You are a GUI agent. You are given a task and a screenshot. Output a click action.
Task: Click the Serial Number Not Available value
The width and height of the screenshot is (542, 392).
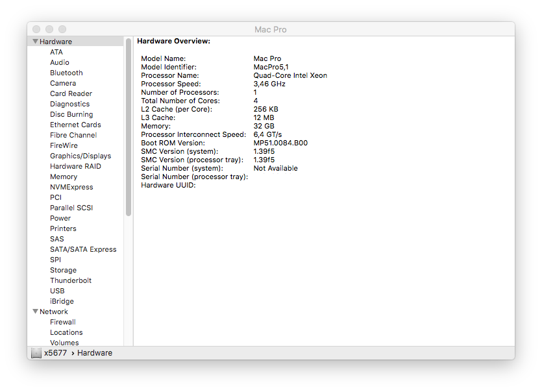(x=275, y=168)
